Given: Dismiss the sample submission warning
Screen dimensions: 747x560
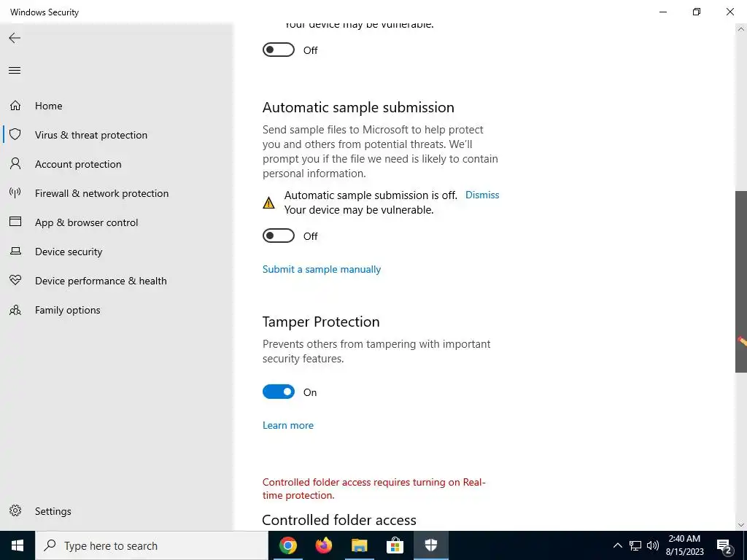Looking at the screenshot, I should pos(482,195).
